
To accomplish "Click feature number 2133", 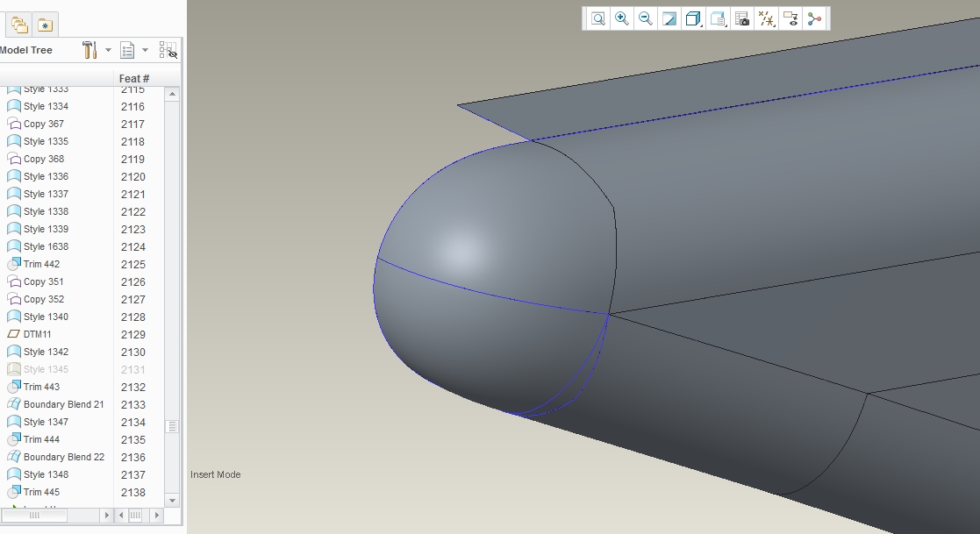I will [x=133, y=405].
